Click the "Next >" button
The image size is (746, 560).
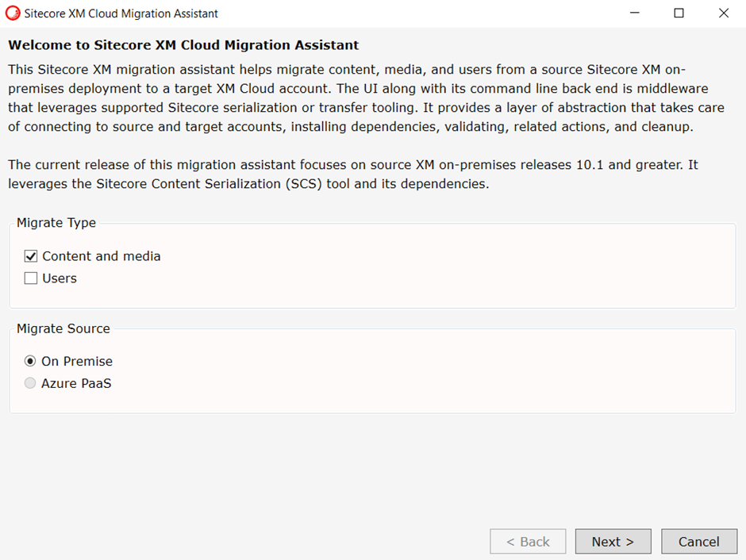pyautogui.click(x=613, y=541)
